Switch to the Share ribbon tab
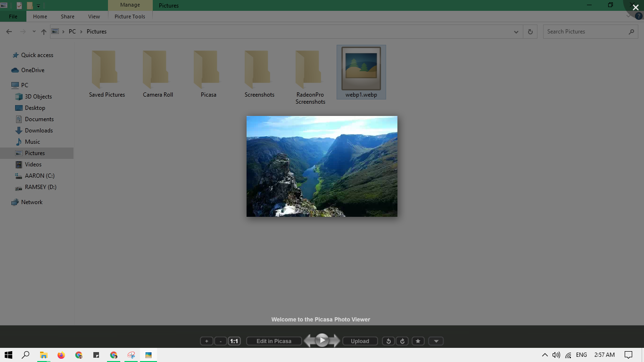Screen dimensions: 644x362 tap(67, 16)
